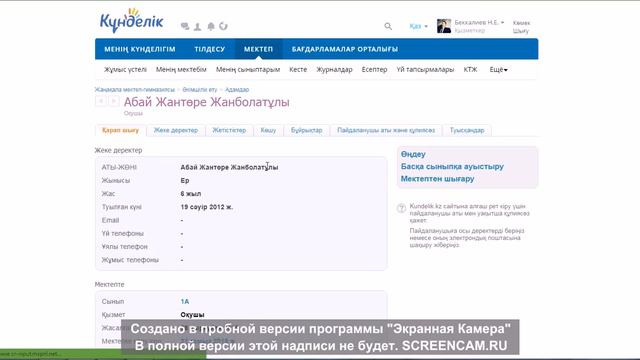This screenshot has height=360, width=640.
Task: Open the notifications bell icon
Action: [x=211, y=27]
